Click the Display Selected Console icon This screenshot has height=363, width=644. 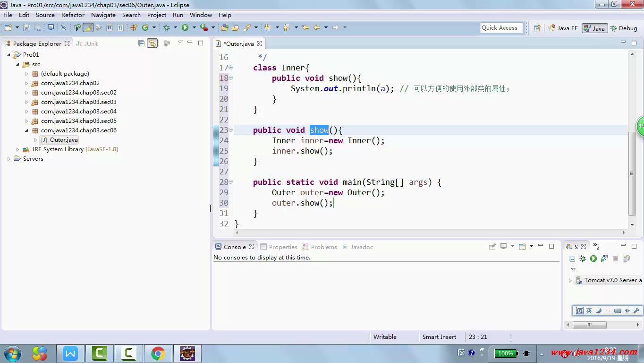click(x=503, y=246)
